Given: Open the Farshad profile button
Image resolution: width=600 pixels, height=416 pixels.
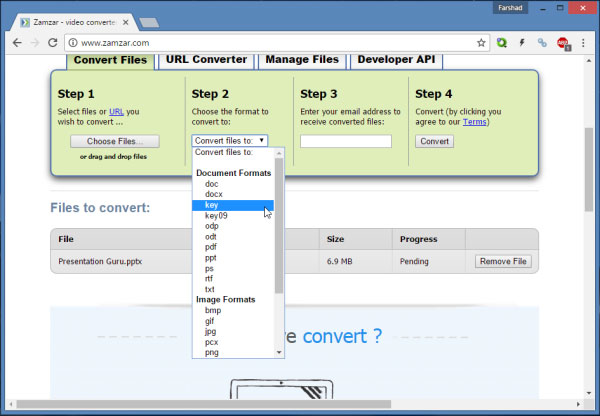Looking at the screenshot, I should coord(510,8).
